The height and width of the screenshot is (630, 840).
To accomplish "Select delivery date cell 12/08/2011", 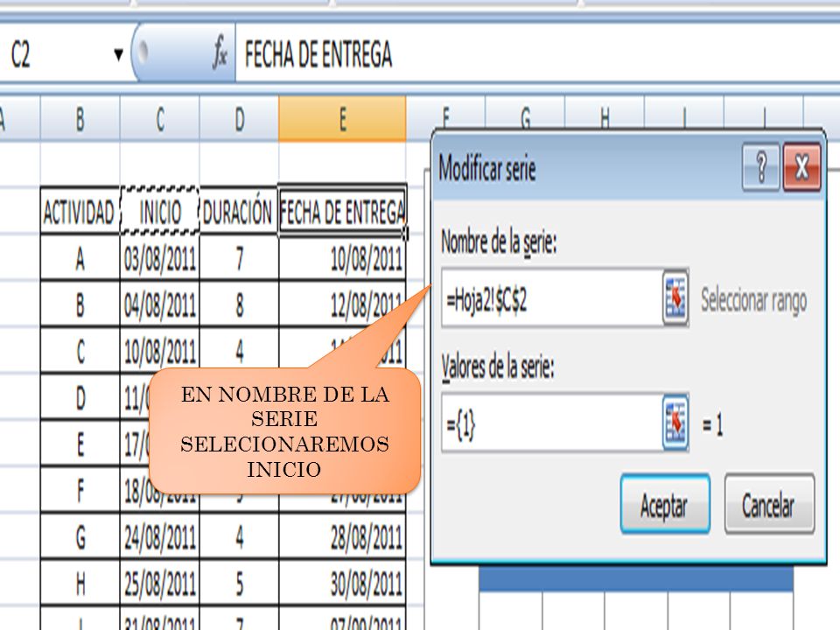I will pos(342,304).
